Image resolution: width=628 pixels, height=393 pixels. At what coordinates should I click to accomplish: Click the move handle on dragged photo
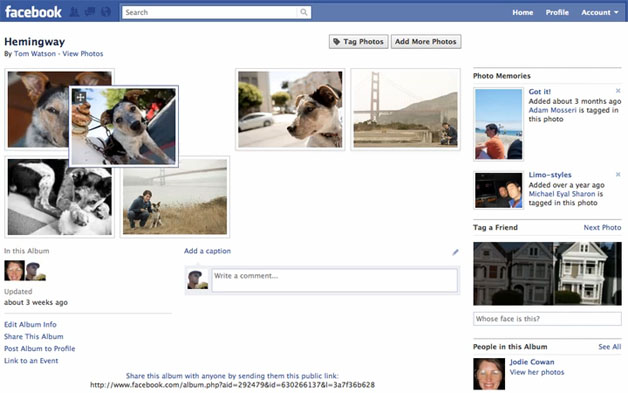click(x=81, y=97)
